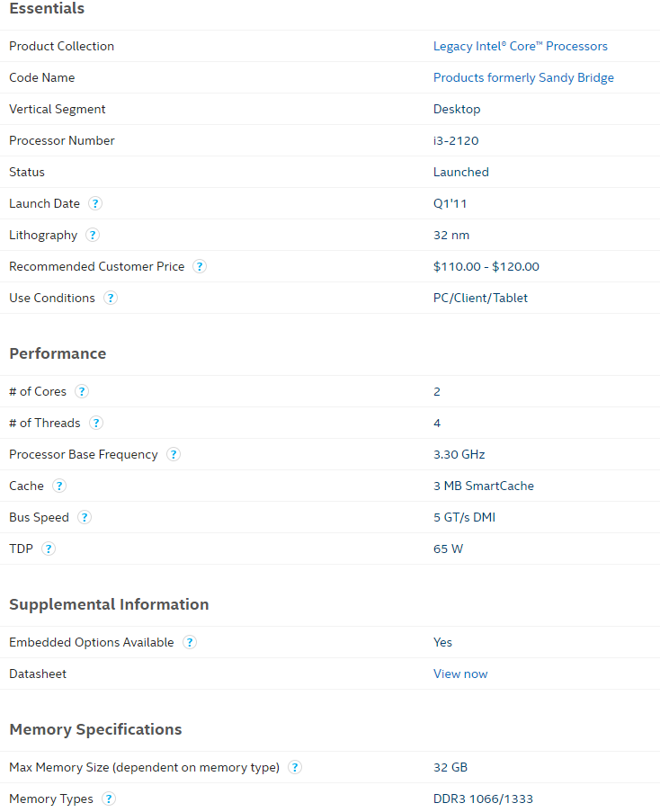Show help for Max Memory Size icon
The height and width of the screenshot is (812, 660).
(295, 767)
